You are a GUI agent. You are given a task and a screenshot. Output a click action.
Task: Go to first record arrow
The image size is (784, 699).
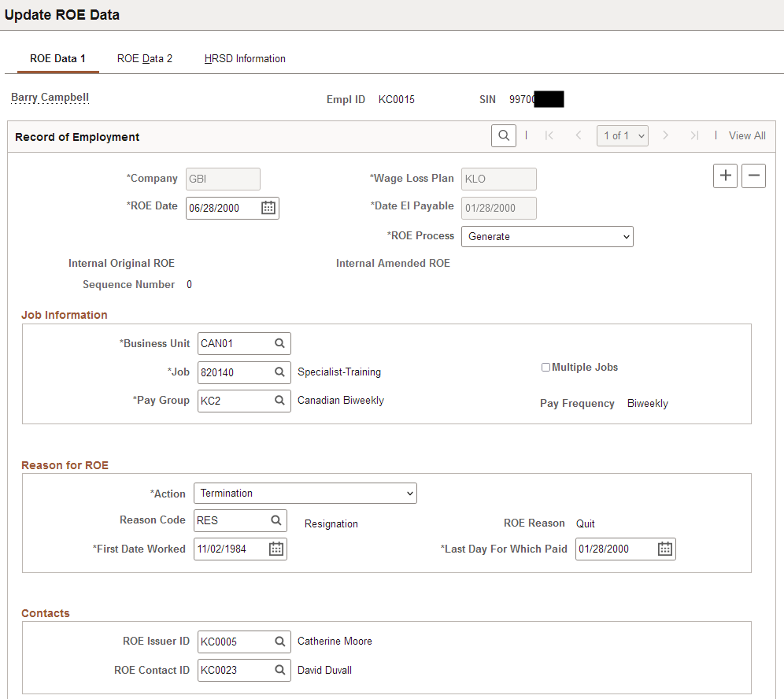(x=549, y=135)
